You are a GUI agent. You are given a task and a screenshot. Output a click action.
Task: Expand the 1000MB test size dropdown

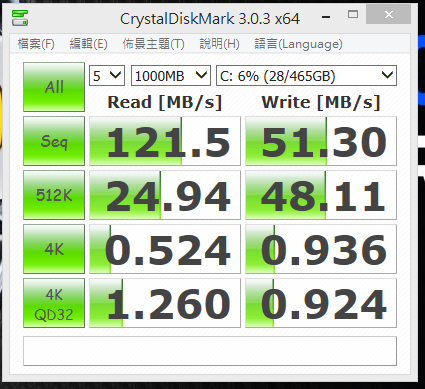pyautogui.click(x=171, y=76)
